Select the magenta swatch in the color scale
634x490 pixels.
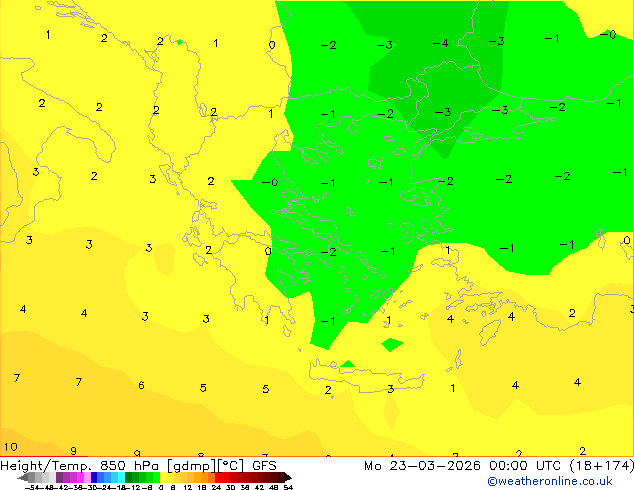pyautogui.click(x=80, y=477)
